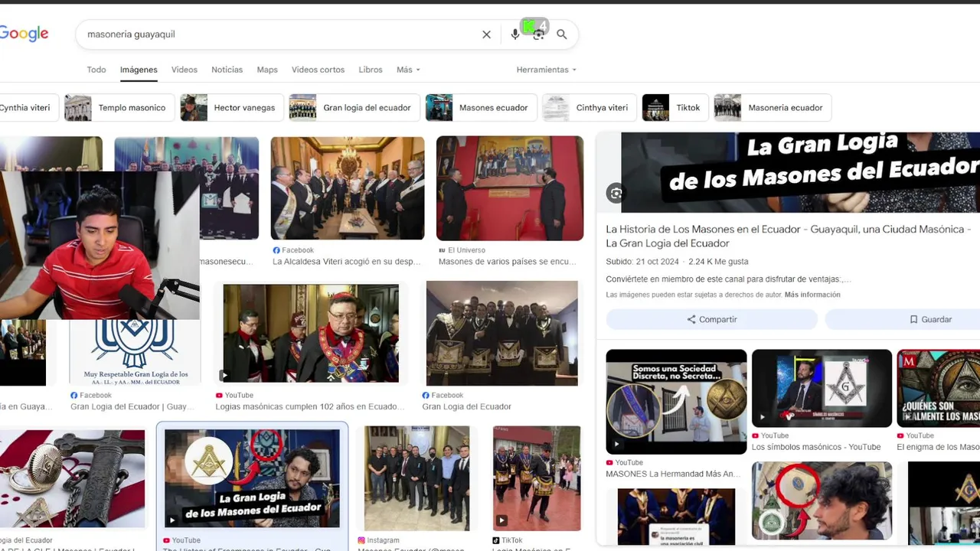Open the Muy Respetable Gran Logia logo image
The width and height of the screenshot is (980, 551).
point(135,352)
